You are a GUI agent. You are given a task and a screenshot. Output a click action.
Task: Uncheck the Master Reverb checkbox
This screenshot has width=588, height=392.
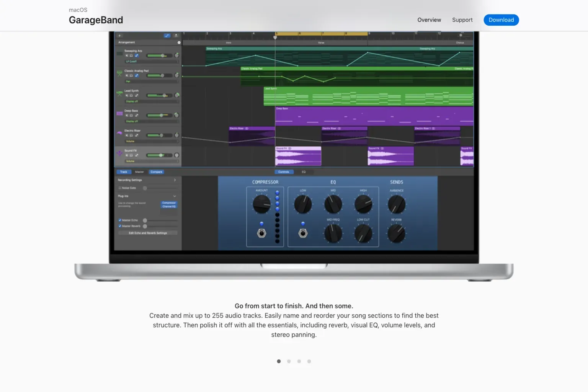[120, 226]
